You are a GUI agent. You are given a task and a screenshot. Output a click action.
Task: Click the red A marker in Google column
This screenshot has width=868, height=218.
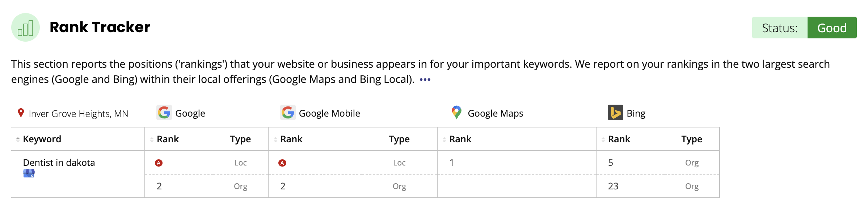click(x=159, y=163)
